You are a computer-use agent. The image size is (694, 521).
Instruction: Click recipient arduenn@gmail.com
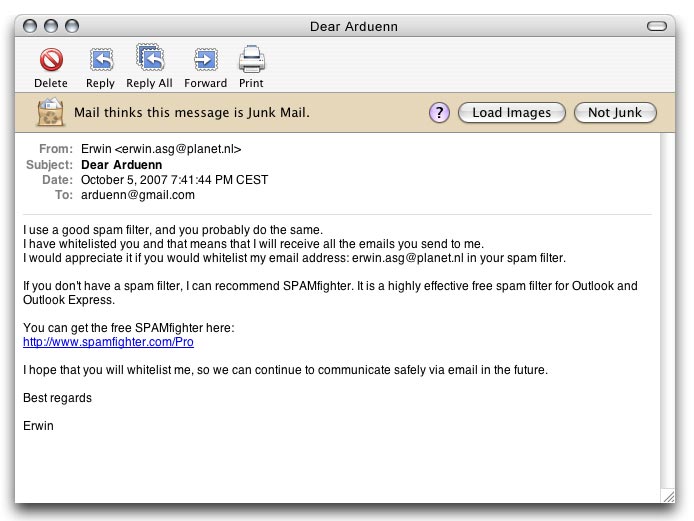pyautogui.click(x=138, y=195)
